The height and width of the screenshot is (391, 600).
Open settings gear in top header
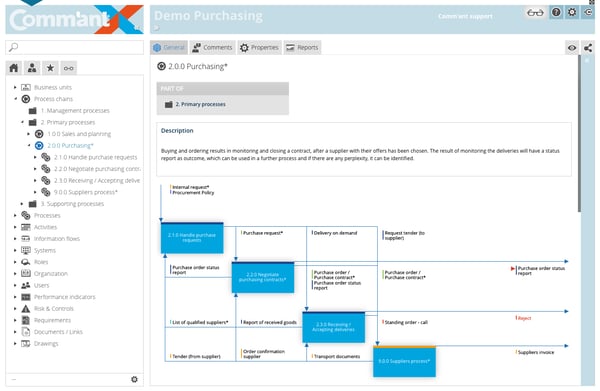pos(572,13)
